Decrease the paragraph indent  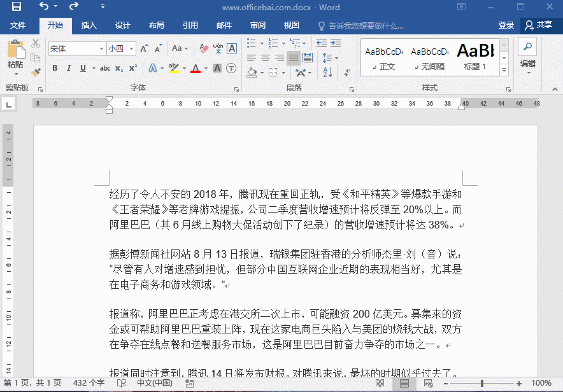point(322,43)
